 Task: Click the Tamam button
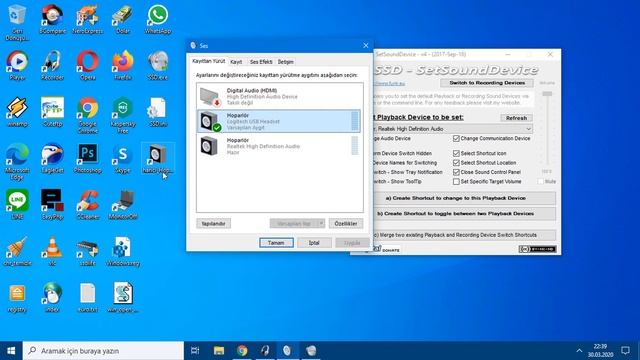[276, 243]
